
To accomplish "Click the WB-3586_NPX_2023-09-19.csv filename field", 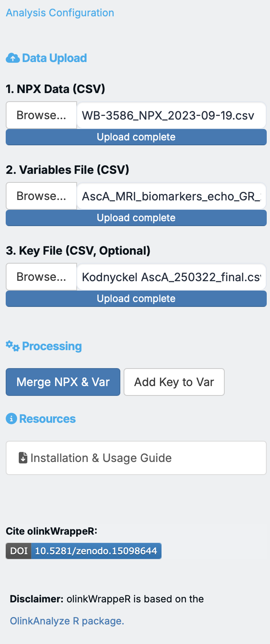I will (171, 115).
